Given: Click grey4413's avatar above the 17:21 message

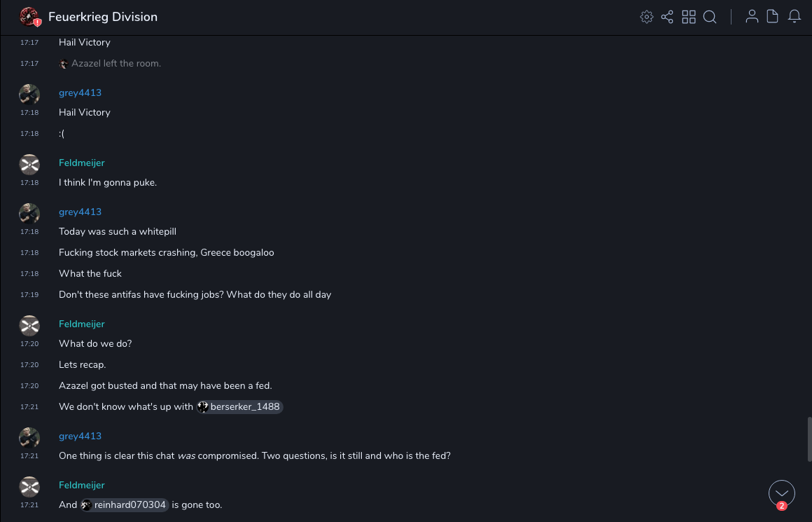Looking at the screenshot, I should click(29, 438).
